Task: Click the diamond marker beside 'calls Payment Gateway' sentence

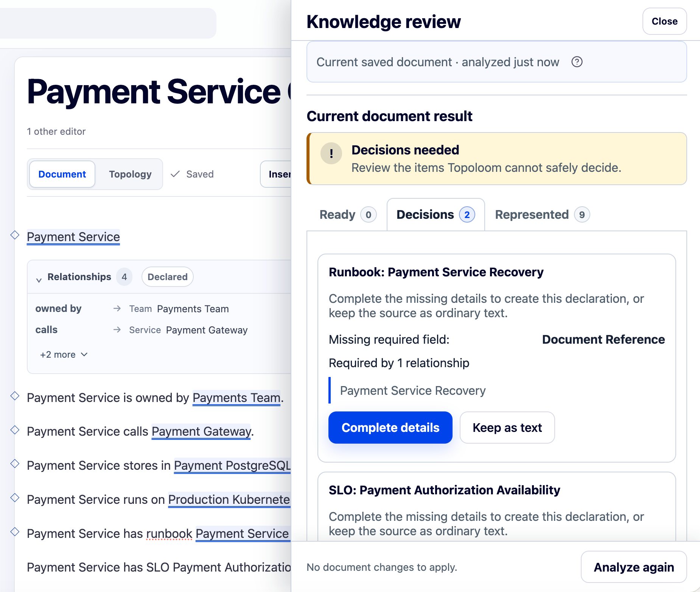Action: 15,430
